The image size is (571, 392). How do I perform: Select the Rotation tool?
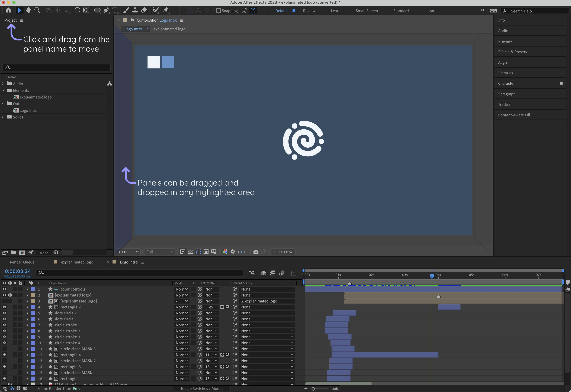tap(77, 10)
